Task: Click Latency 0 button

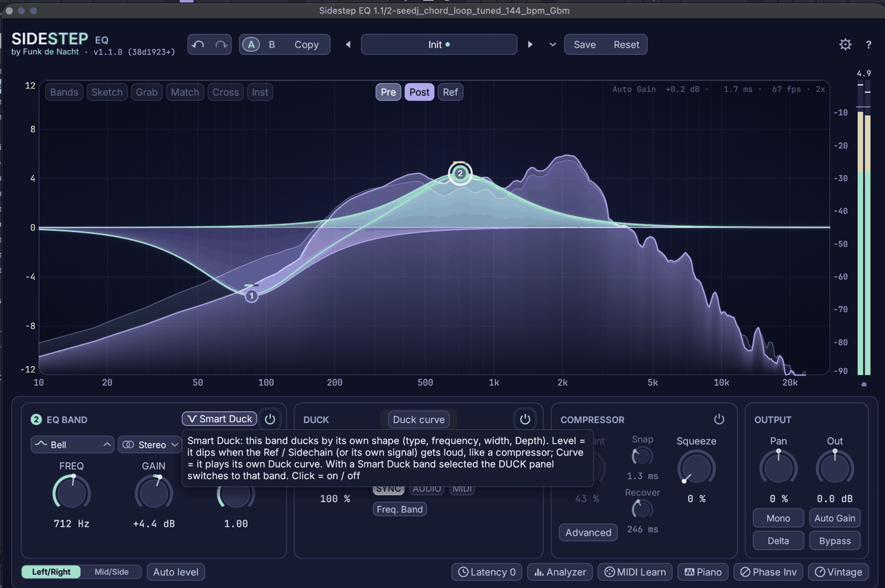Action: pos(487,572)
